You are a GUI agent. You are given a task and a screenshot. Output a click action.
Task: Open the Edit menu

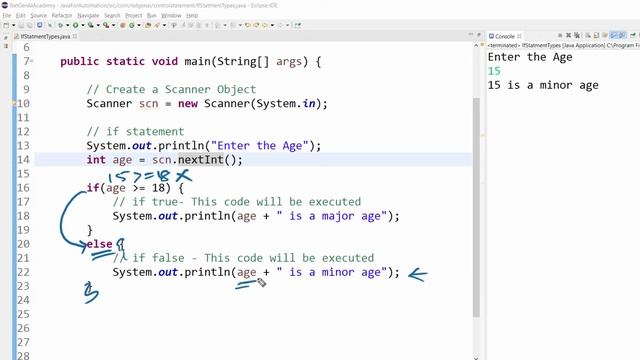pos(20,16)
